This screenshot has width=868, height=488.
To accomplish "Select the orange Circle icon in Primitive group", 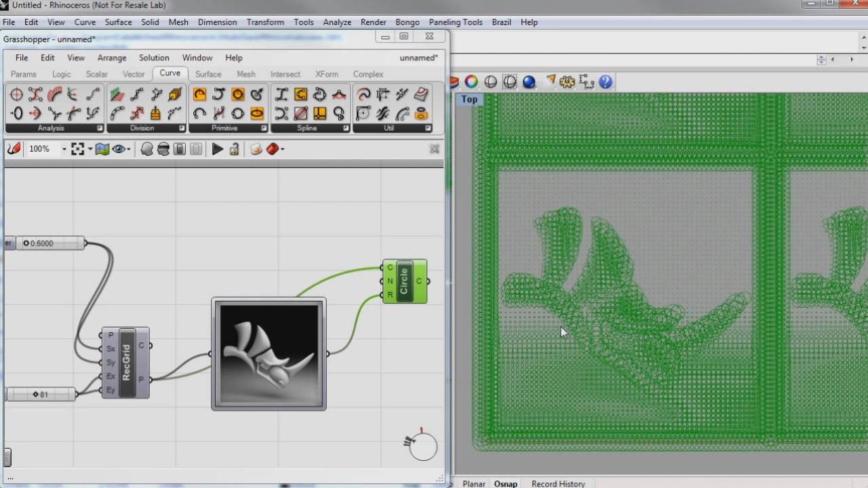I will (x=238, y=95).
